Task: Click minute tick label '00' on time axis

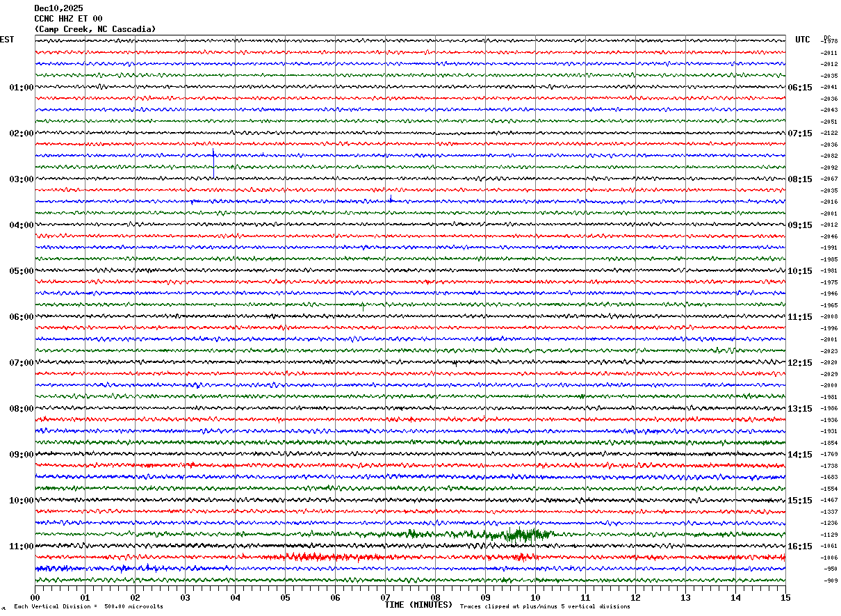Action: [35, 597]
